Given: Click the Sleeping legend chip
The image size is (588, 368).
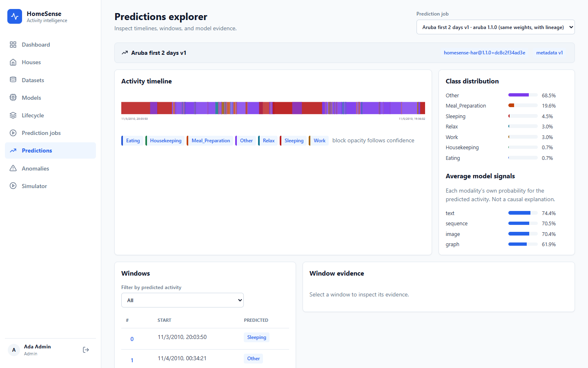Looking at the screenshot, I should tap(293, 141).
